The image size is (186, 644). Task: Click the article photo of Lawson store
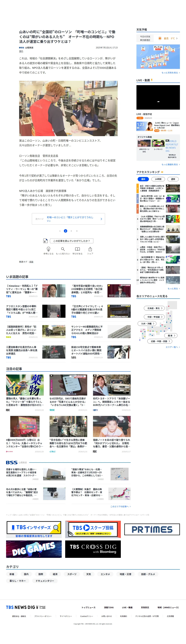tap(68, 108)
